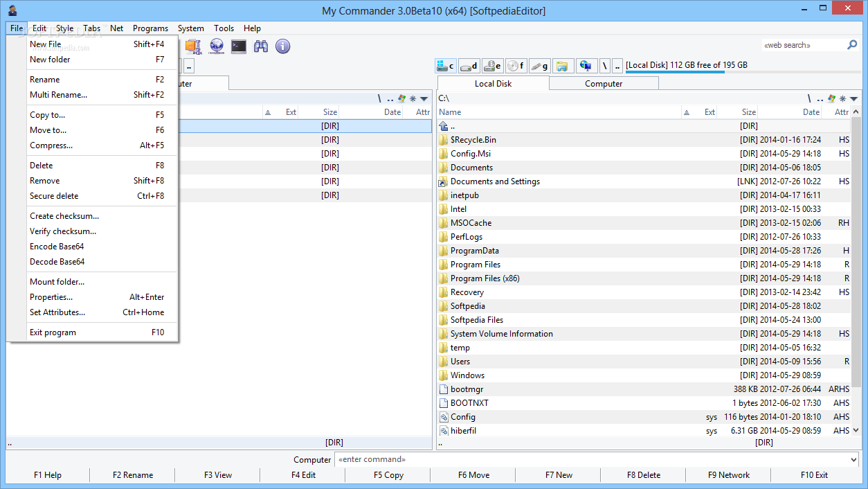This screenshot has width=868, height=489.
Task: Click inside the enter command field
Action: point(590,459)
